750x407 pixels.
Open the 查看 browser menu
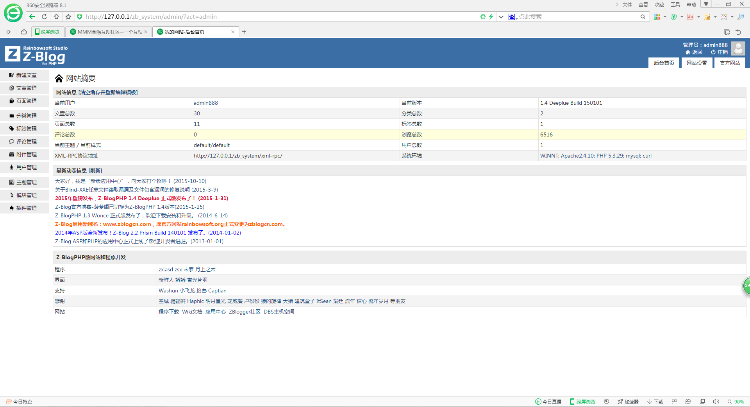tap(643, 4)
